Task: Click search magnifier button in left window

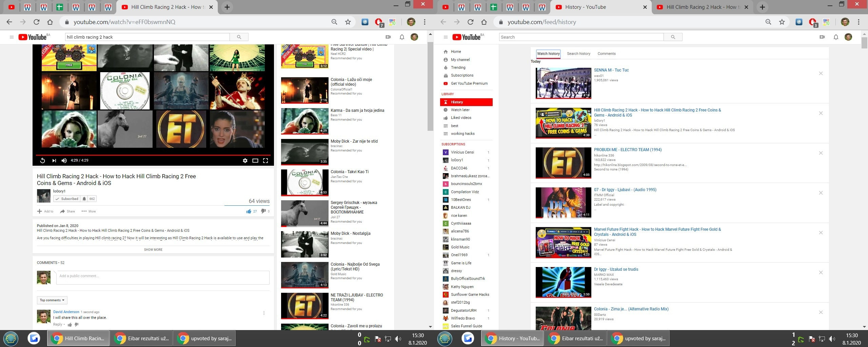Action: tap(239, 37)
